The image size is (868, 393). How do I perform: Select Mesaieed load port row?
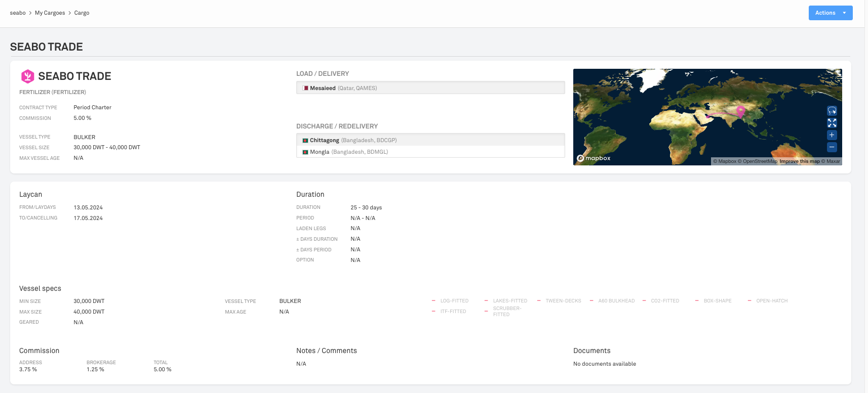[430, 88]
